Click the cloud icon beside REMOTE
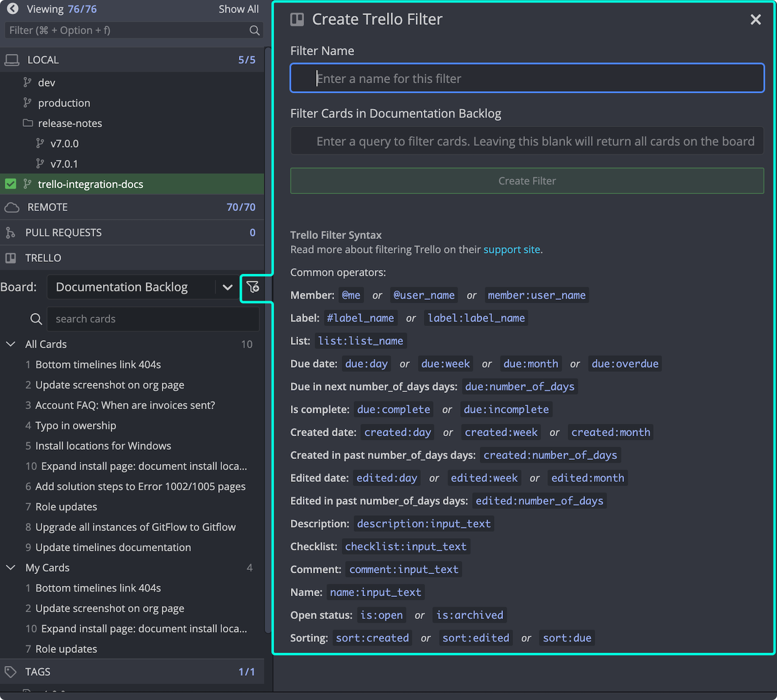 point(11,207)
